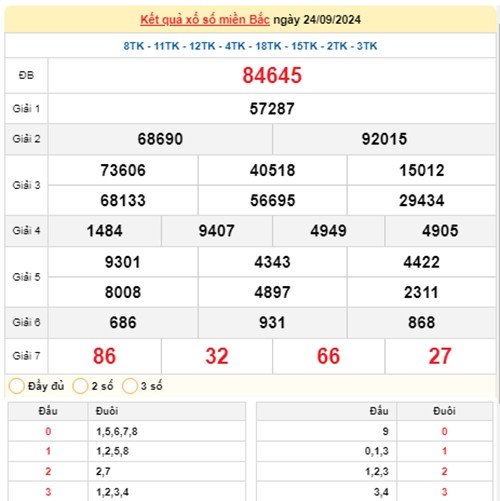Click the Giải 5 number 4343
This screenshot has height=501, width=500.
coord(272,262)
